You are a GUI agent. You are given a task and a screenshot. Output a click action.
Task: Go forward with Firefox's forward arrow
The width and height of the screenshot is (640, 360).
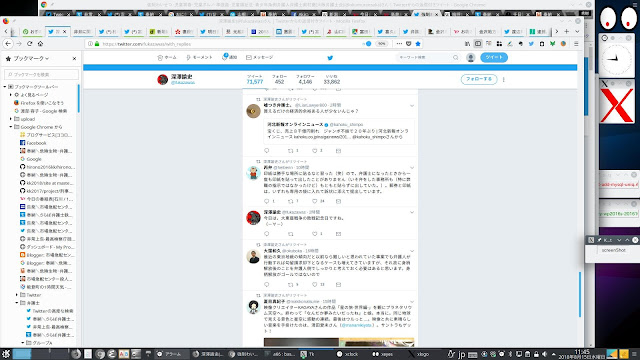tap(19, 44)
